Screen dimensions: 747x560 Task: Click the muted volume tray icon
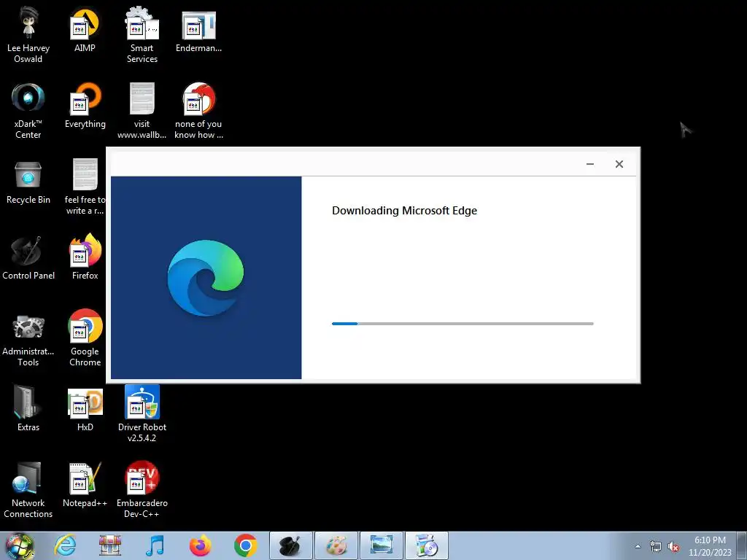pyautogui.click(x=673, y=546)
